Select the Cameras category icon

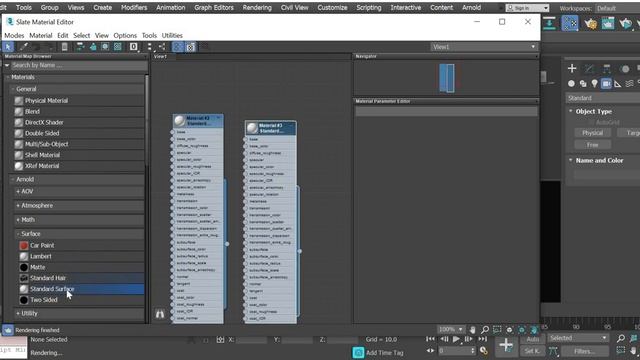pyautogui.click(x=606, y=83)
